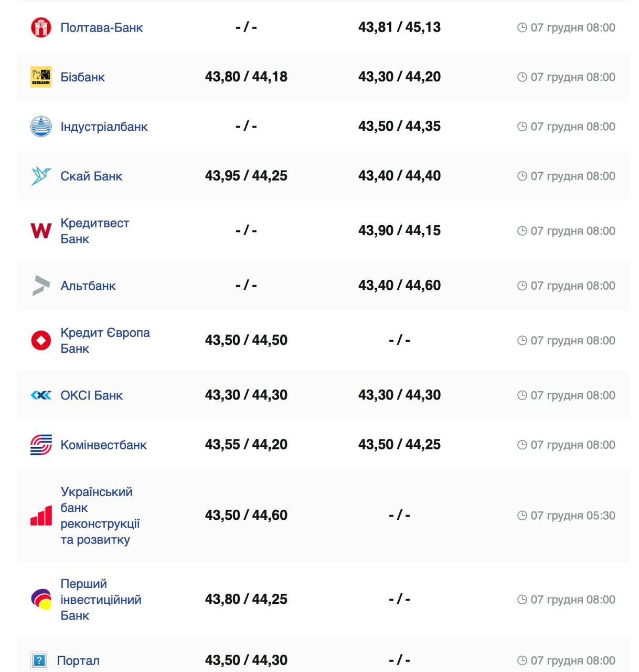The height and width of the screenshot is (672, 639).
Task: Click the Кредит Європа Банк red logo
Action: pyautogui.click(x=41, y=340)
